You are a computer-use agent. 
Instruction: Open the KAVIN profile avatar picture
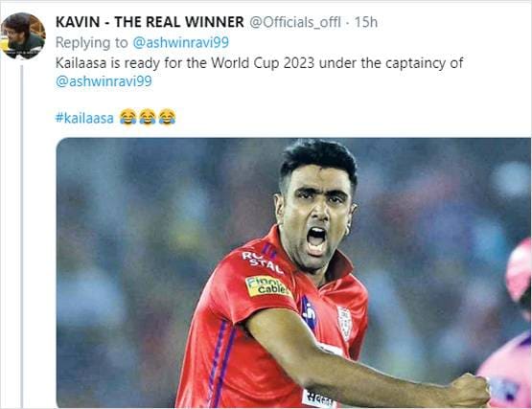click(23, 36)
